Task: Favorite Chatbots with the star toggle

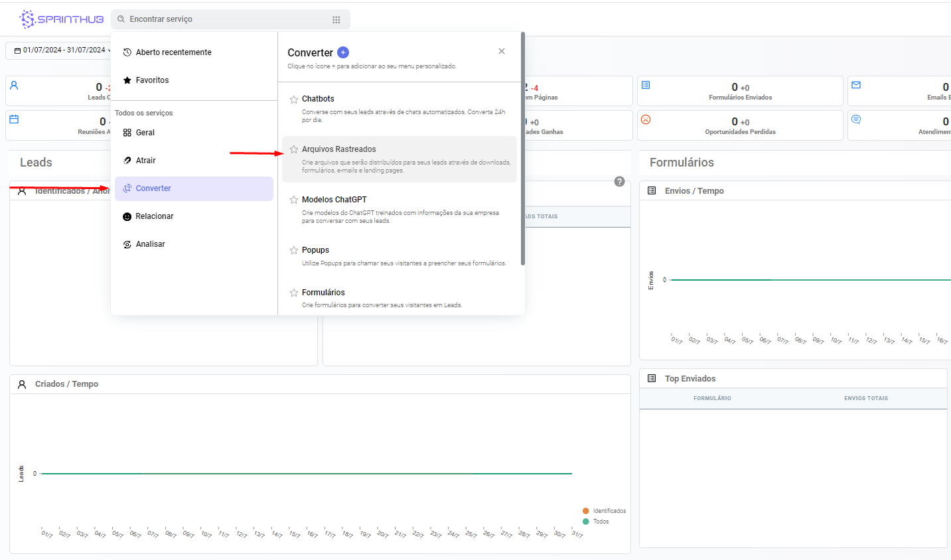Action: click(x=293, y=100)
